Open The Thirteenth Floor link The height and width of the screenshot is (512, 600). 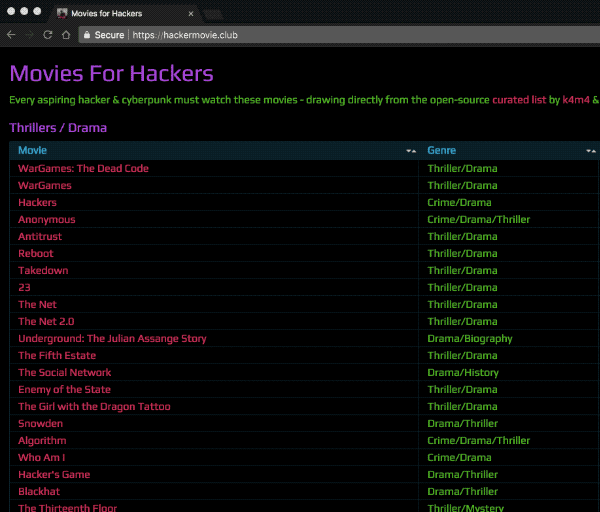click(x=67, y=508)
